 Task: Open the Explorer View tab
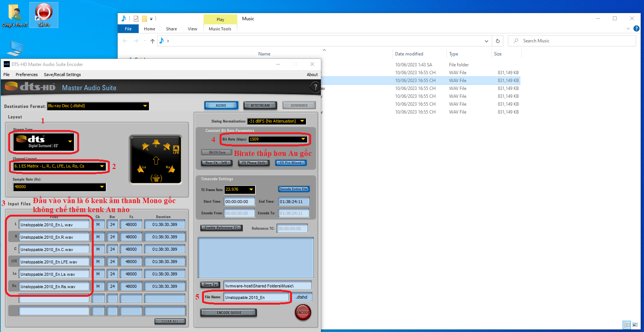point(192,29)
